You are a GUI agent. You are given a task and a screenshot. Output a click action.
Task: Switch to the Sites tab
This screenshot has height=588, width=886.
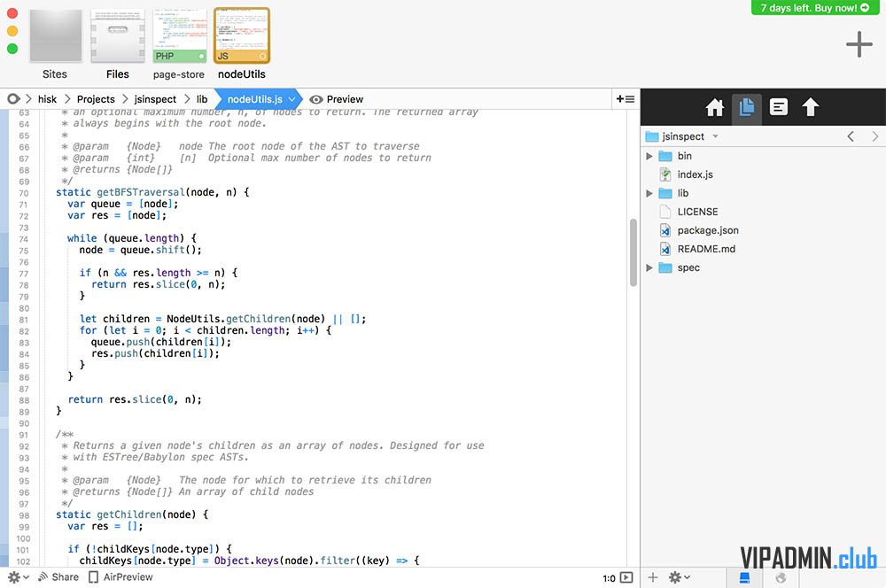pos(55,44)
